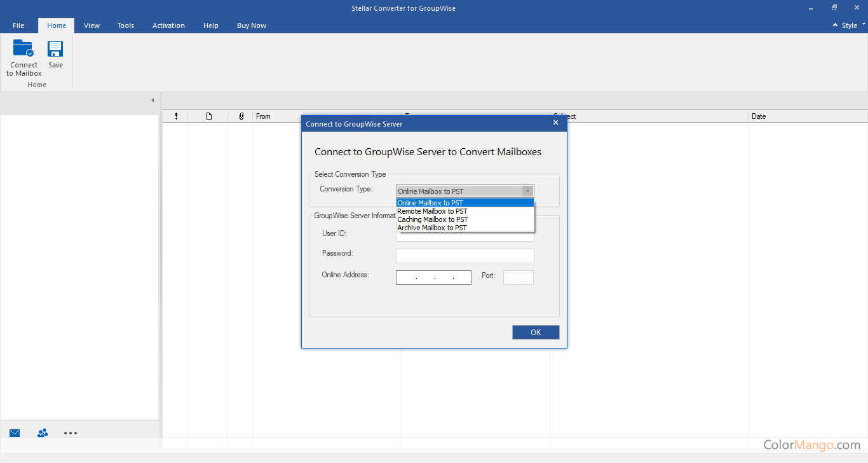Viewport: 868px width, 463px height.
Task: Open the Activation ribbon tab
Action: click(x=169, y=25)
